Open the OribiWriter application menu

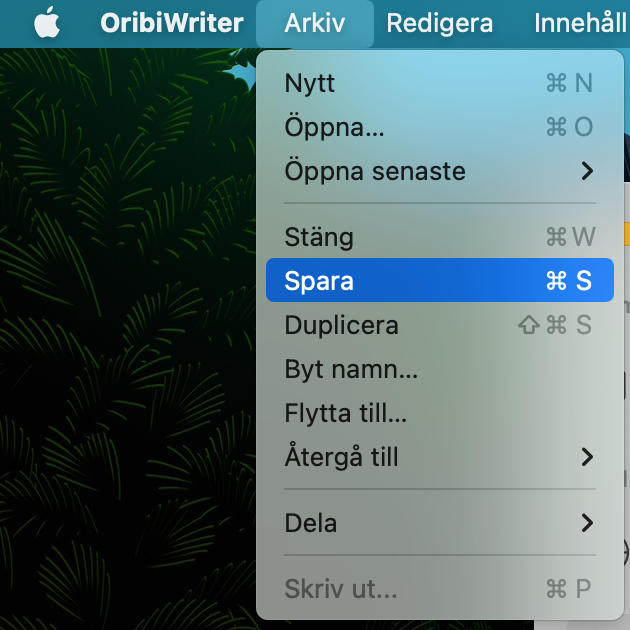[x=172, y=23]
